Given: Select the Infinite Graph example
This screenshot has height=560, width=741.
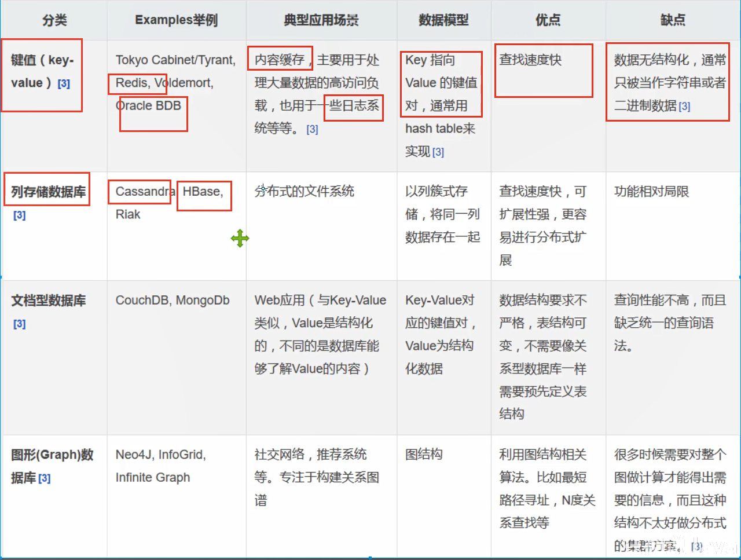Looking at the screenshot, I should [153, 478].
